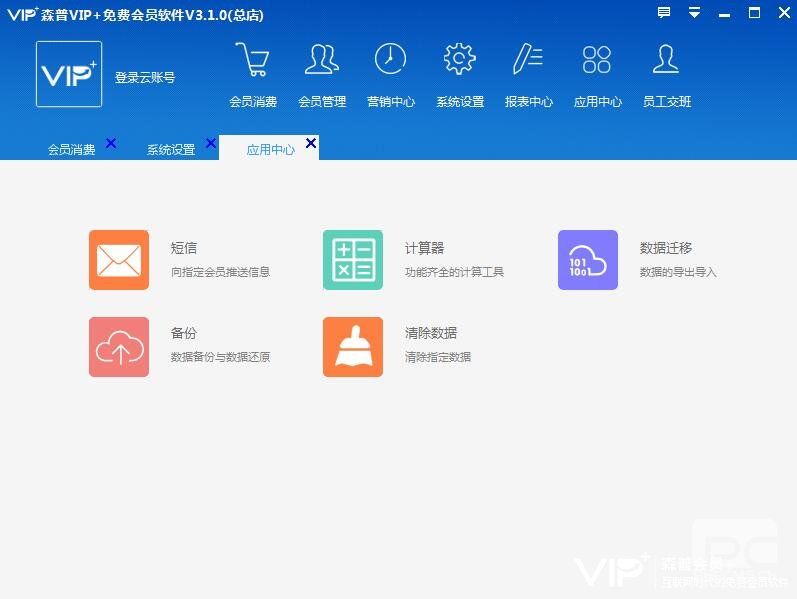Open 系统设置 gear icon in toolbar
Screen dimensions: 797x599
pyautogui.click(x=459, y=60)
